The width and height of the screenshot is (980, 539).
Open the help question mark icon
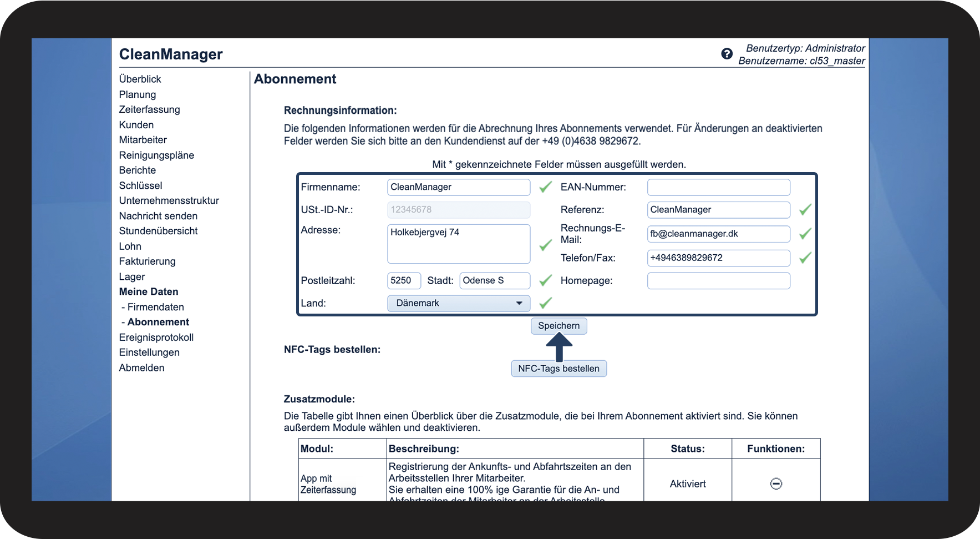point(727,54)
